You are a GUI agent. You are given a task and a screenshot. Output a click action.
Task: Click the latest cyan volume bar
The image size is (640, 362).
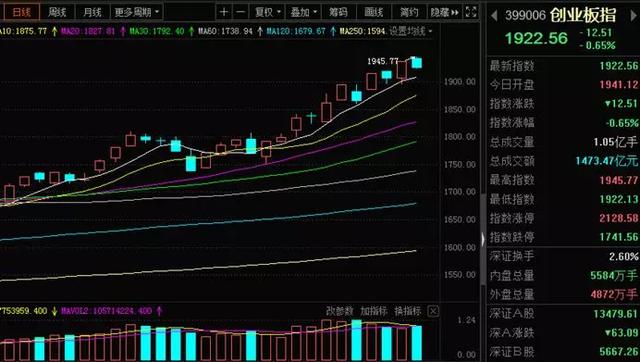(416, 343)
